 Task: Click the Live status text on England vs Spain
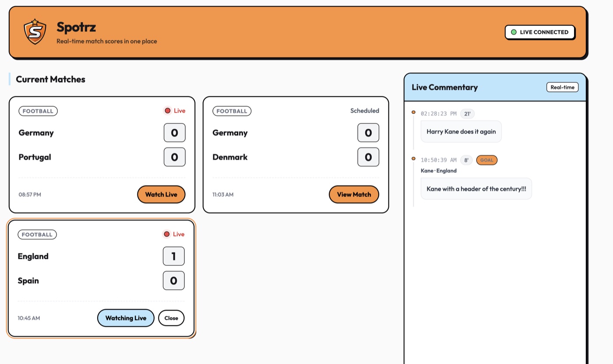[179, 234]
